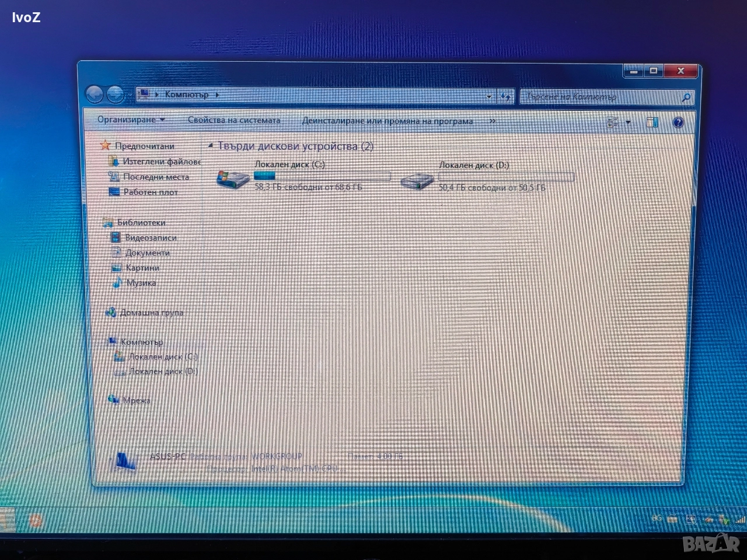Click Свойства на системата in toolbar
Image resolution: width=747 pixels, height=560 pixels.
233,120
